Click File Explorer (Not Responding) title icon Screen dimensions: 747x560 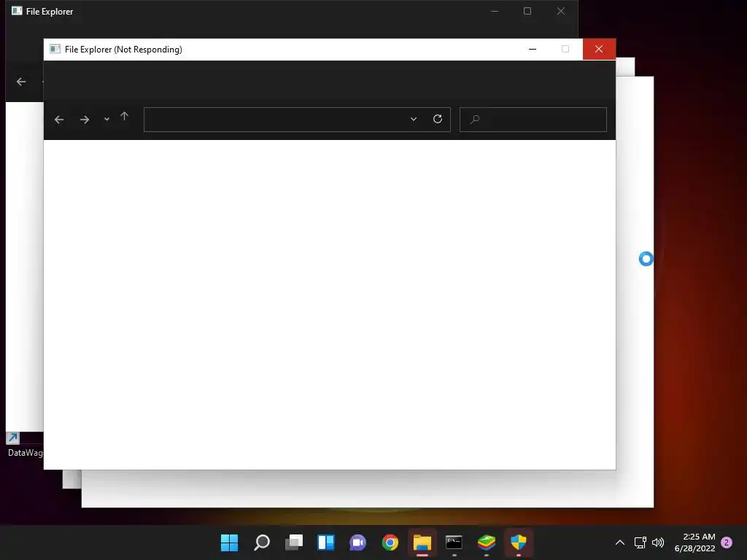(x=55, y=49)
